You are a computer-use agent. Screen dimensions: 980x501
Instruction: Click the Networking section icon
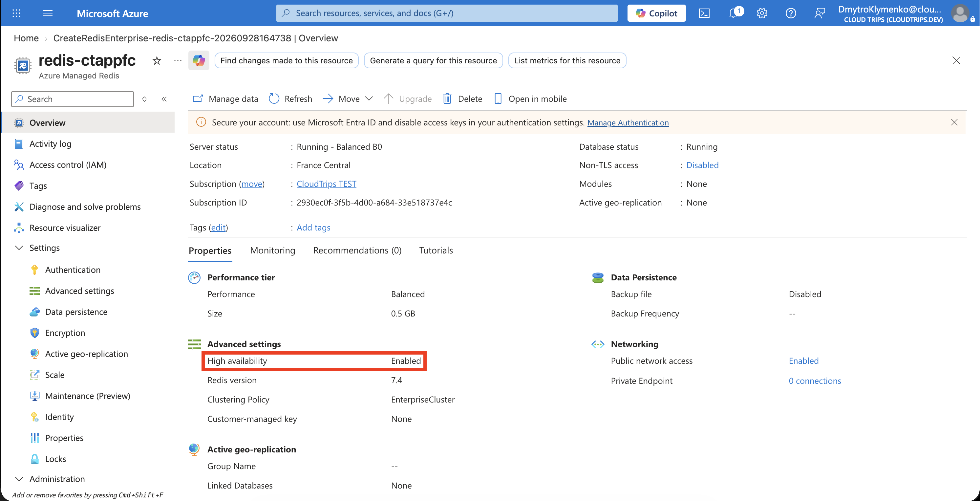[x=598, y=344]
